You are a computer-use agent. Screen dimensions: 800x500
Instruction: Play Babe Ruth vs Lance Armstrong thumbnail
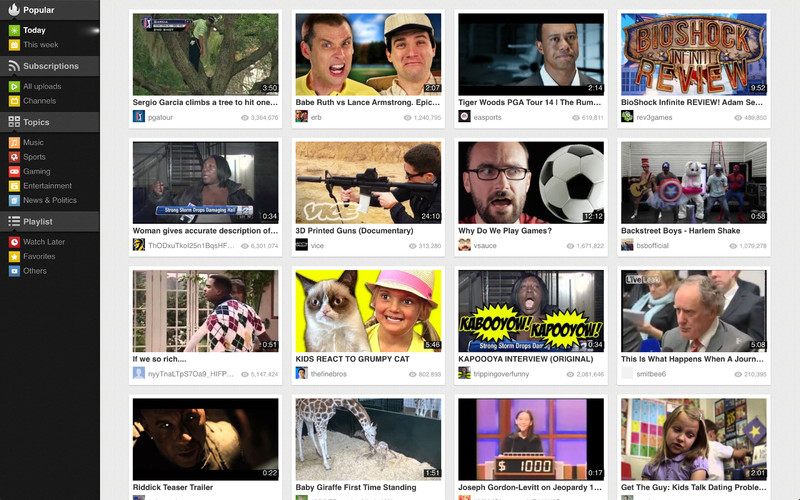point(368,54)
